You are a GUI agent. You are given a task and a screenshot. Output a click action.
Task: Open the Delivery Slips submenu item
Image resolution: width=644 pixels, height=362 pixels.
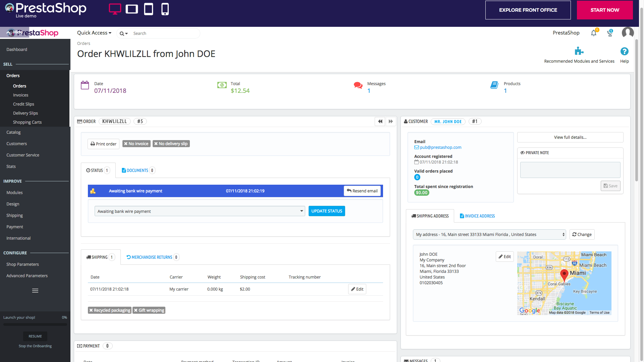pyautogui.click(x=25, y=113)
